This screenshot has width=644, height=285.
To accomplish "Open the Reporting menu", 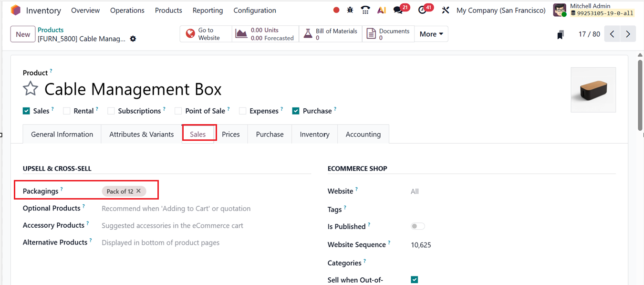I will click(x=208, y=10).
